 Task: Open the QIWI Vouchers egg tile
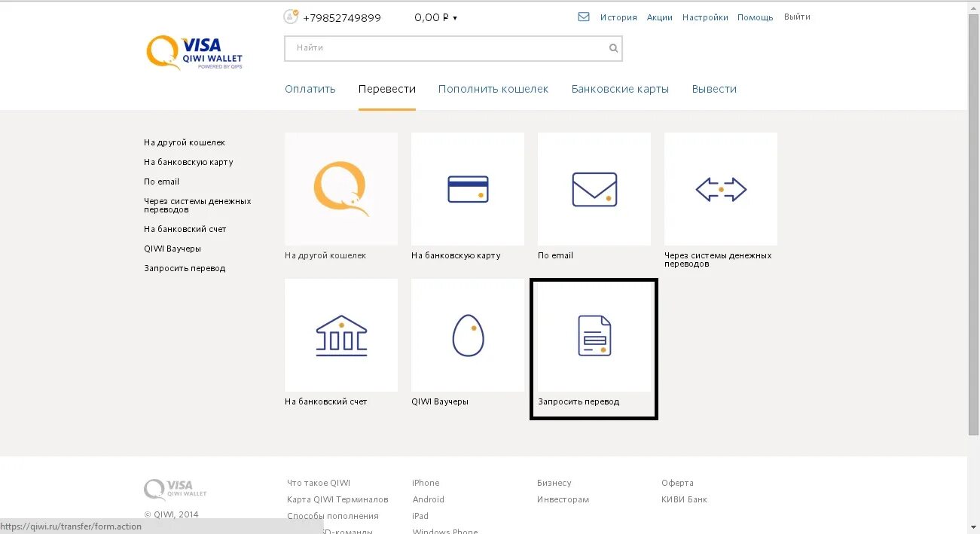468,335
